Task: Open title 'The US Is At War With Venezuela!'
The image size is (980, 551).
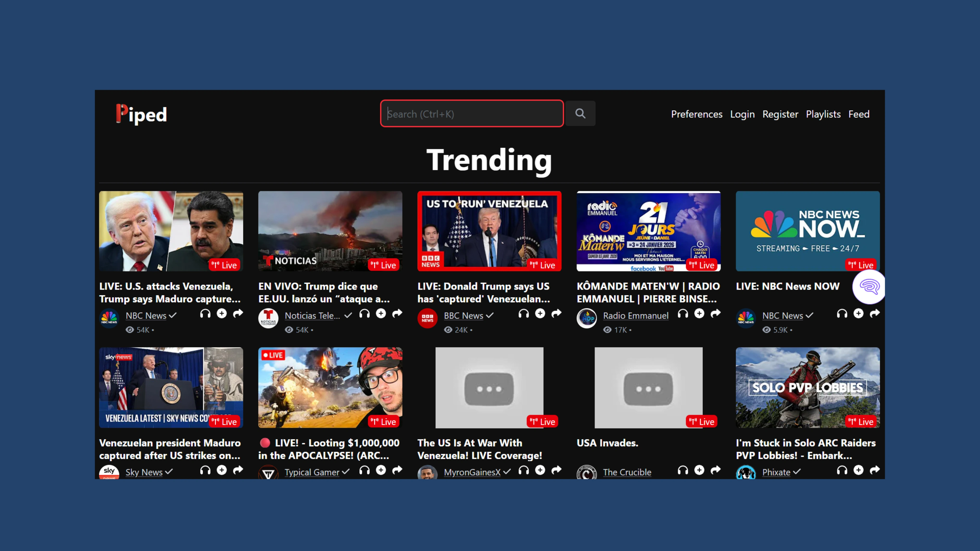Action: tap(479, 449)
